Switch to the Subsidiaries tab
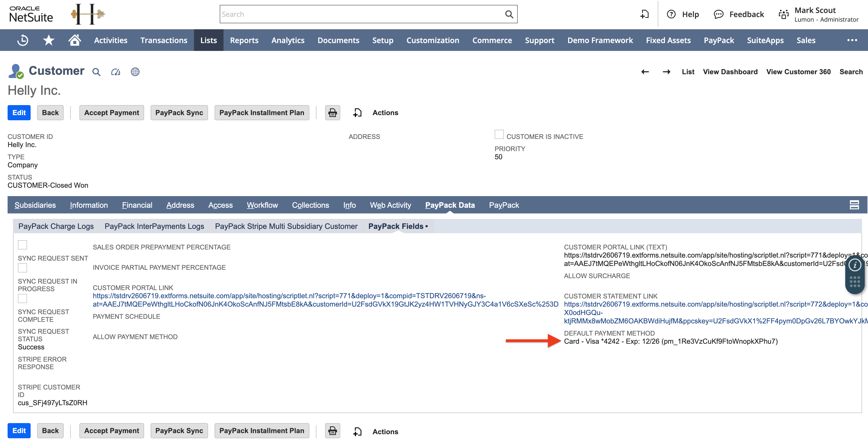868x448 pixels. click(x=35, y=205)
